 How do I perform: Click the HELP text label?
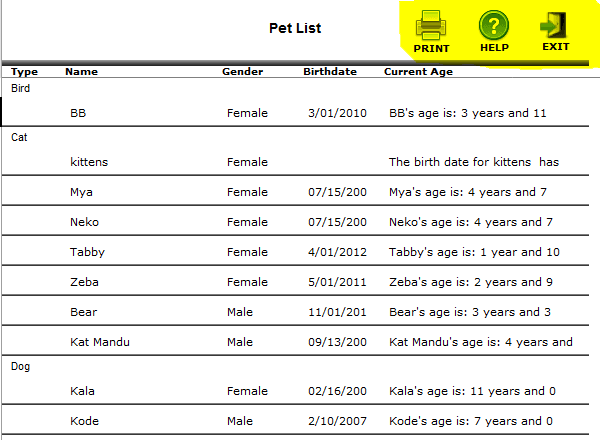494,48
